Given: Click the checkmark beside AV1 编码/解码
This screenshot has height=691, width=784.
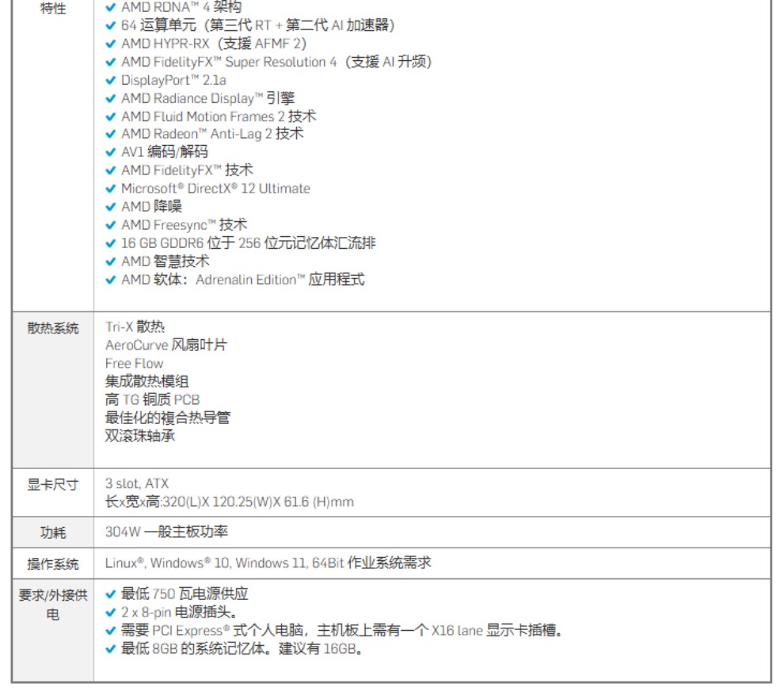Looking at the screenshot, I should point(111,152).
